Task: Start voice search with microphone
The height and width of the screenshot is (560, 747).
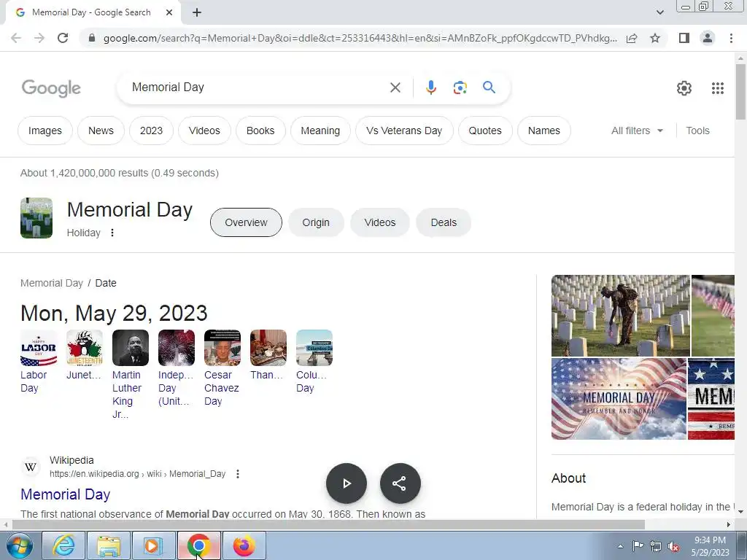Action: pos(430,87)
